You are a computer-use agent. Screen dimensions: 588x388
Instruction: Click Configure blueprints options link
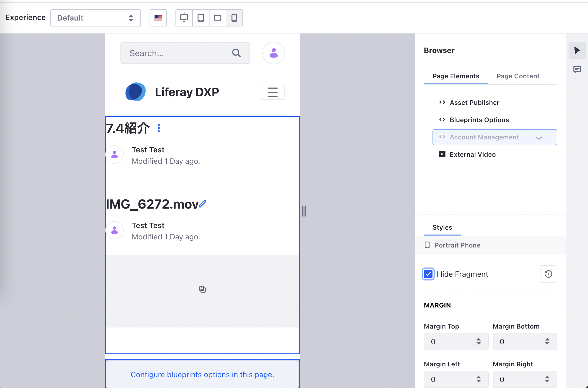(x=202, y=374)
